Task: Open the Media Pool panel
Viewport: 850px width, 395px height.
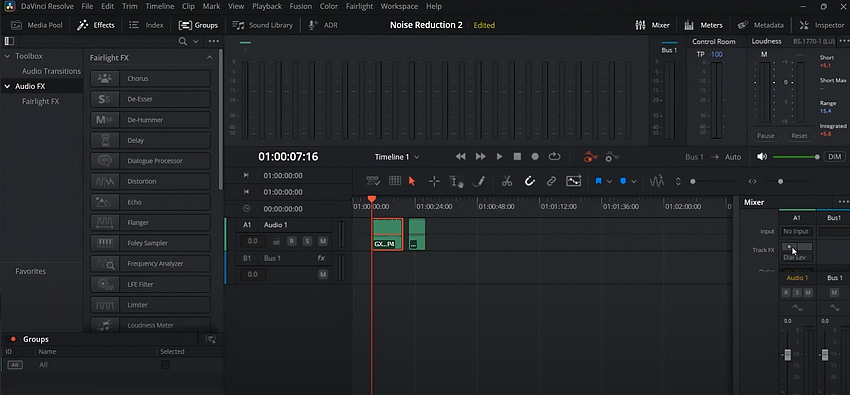Action: coord(37,25)
